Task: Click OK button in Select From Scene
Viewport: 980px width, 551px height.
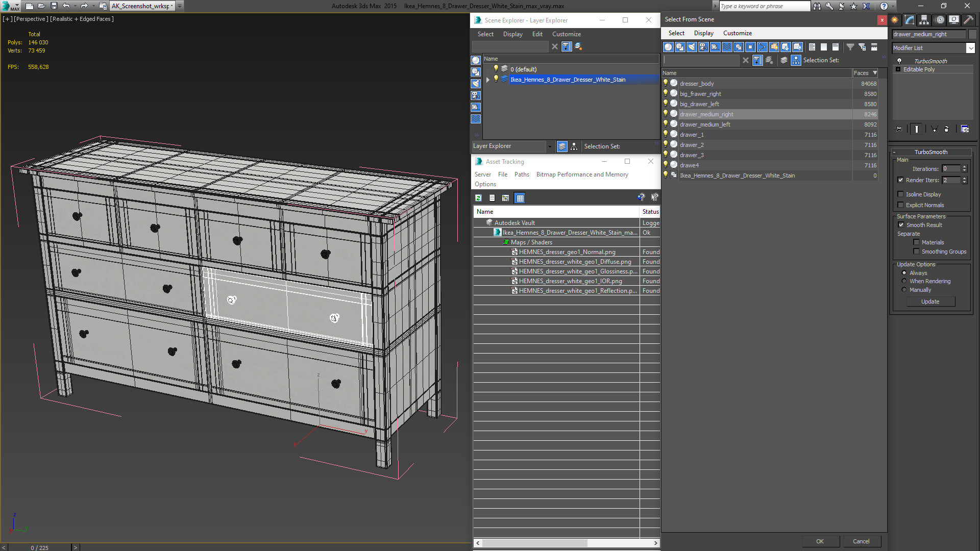Action: [820, 541]
